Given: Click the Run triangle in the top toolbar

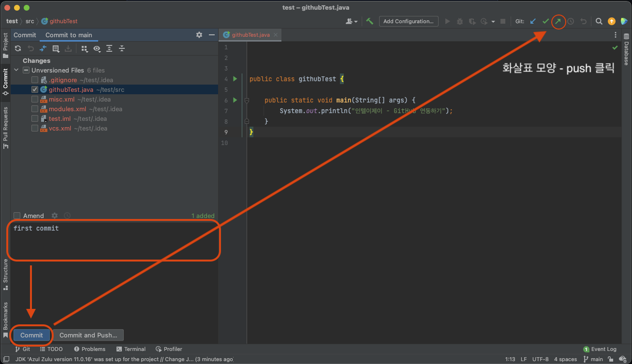Looking at the screenshot, I should tap(447, 21).
